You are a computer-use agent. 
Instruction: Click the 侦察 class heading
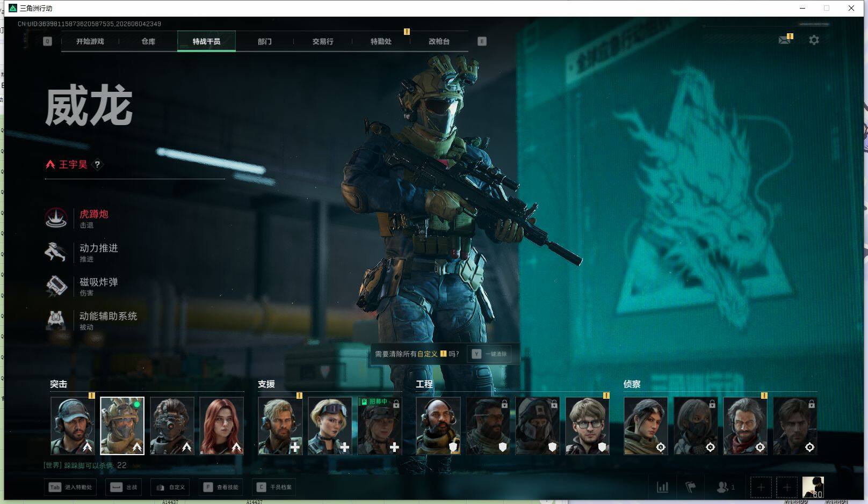[x=632, y=384]
